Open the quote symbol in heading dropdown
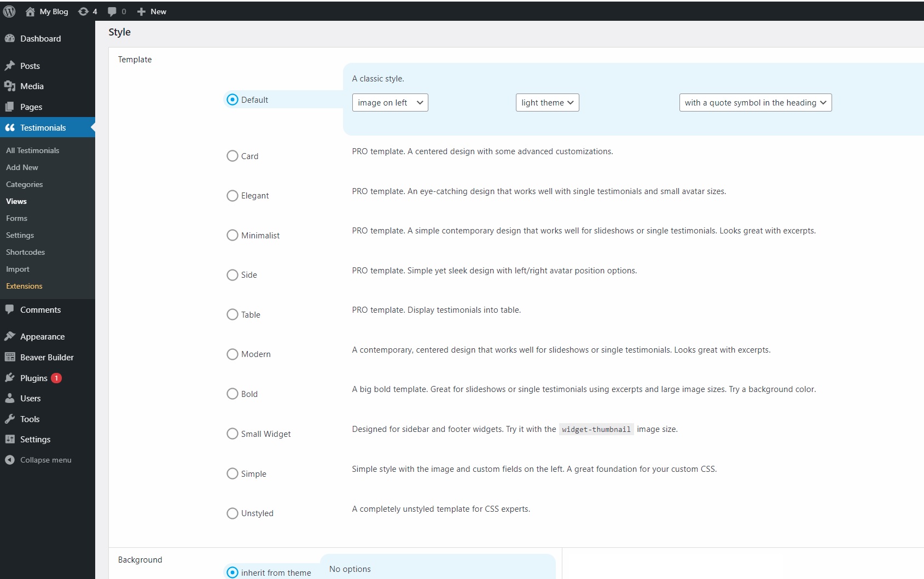Viewport: 924px width, 579px height. (x=756, y=103)
